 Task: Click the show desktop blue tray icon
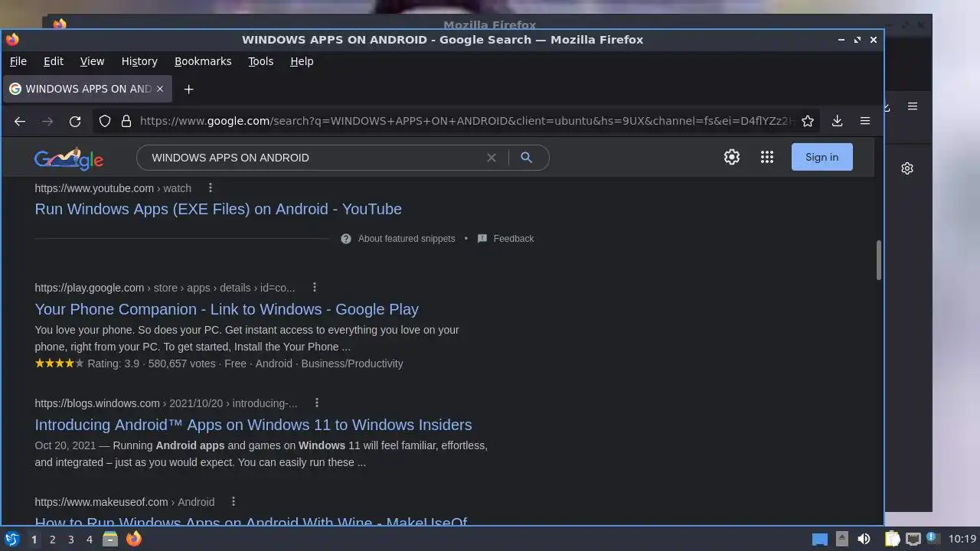click(x=819, y=539)
